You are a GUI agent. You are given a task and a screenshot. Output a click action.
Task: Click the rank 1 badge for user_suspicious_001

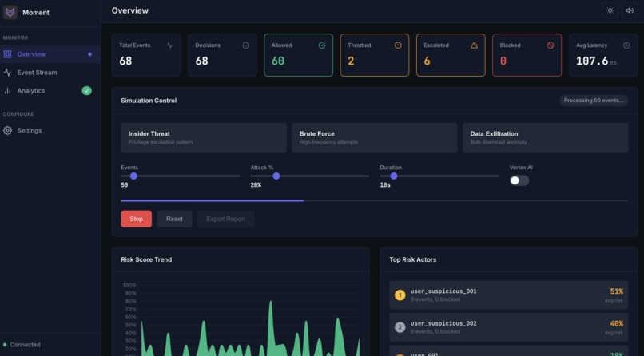point(400,295)
